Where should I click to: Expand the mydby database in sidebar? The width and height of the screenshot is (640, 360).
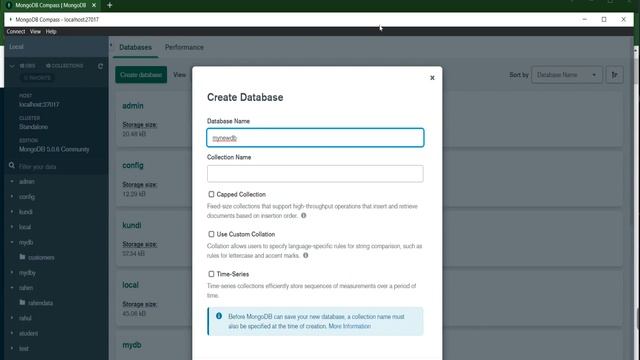point(12,272)
